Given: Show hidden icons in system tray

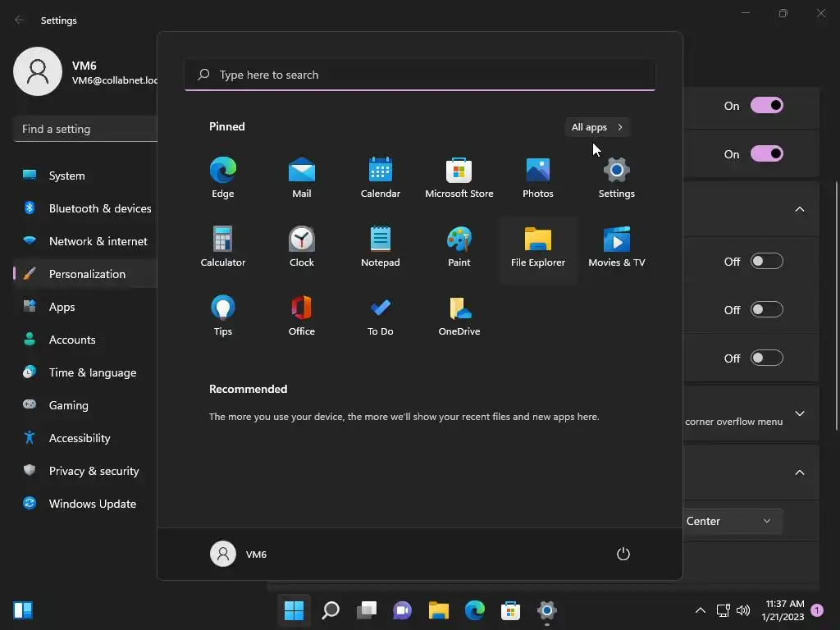Looking at the screenshot, I should click(x=701, y=610).
